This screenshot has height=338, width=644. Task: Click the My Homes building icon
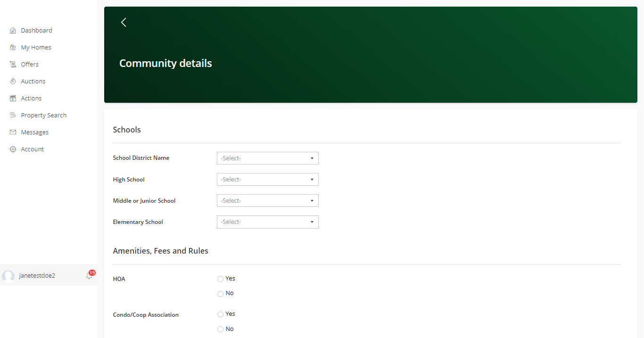tap(13, 48)
